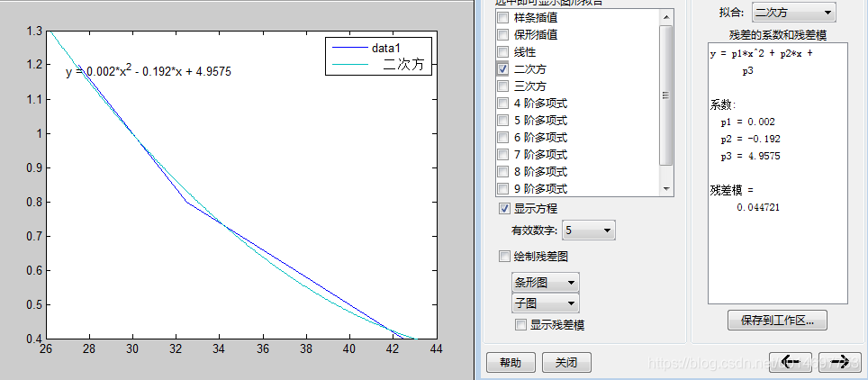Click the right arrow panel button
The image size is (868, 380).
pos(840,362)
